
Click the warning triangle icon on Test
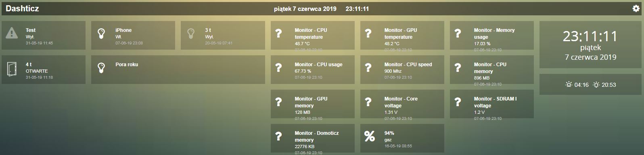coord(12,33)
